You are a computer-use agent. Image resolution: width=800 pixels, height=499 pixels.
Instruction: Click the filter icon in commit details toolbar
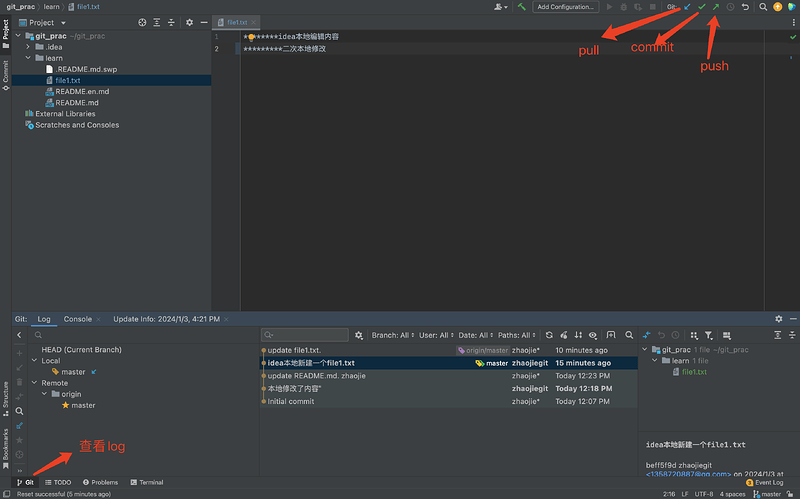tap(709, 335)
